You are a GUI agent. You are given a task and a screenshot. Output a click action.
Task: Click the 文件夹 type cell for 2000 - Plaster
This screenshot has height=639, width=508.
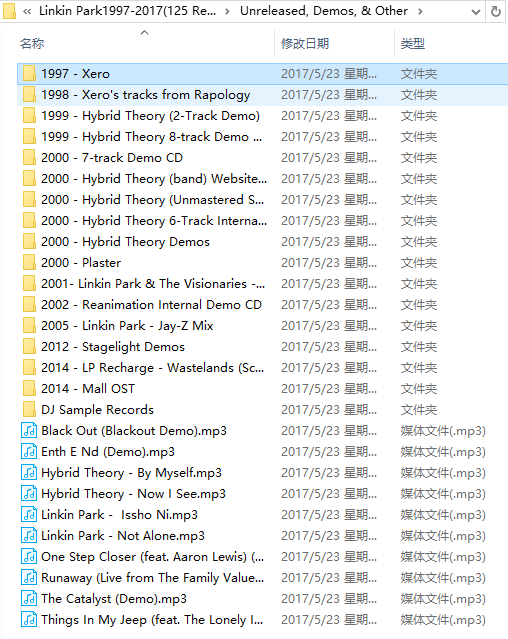[x=419, y=262]
